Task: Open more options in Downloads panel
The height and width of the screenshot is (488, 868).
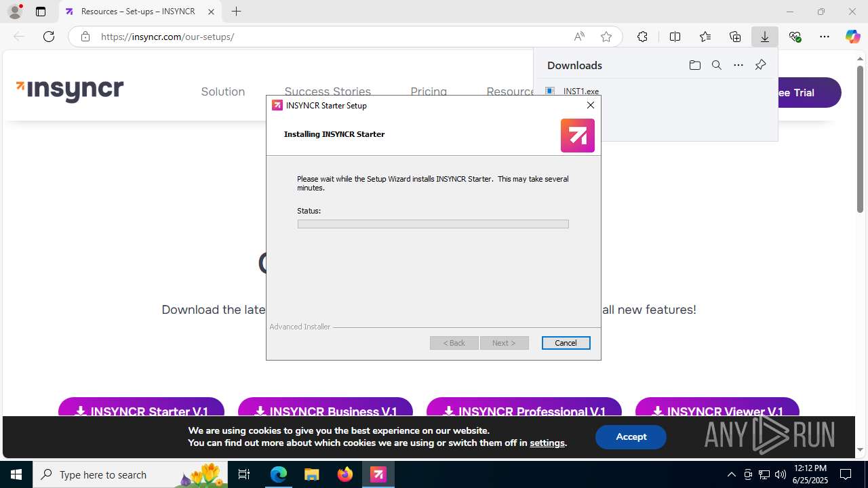Action: (x=738, y=65)
